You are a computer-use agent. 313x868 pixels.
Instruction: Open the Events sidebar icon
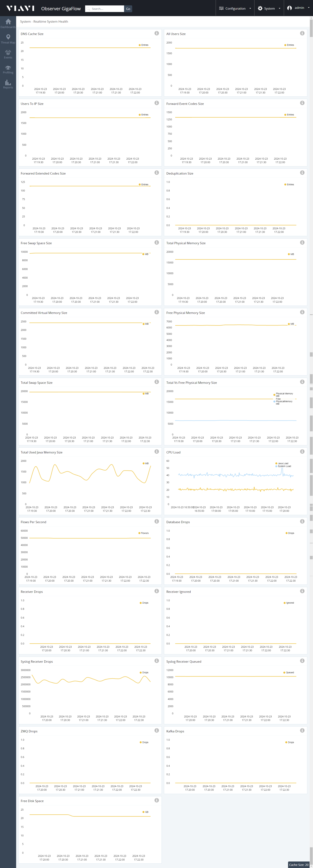coord(8,54)
